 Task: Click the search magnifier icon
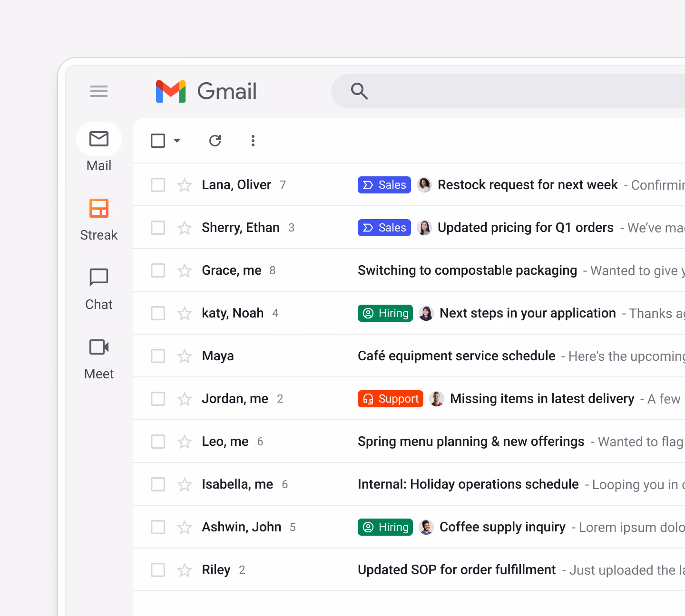(359, 91)
